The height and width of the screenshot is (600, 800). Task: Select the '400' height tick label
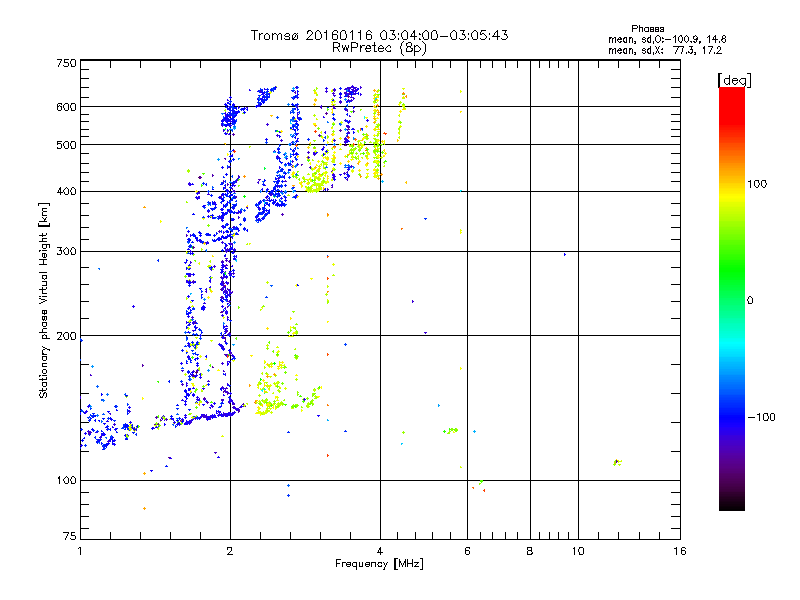66,192
